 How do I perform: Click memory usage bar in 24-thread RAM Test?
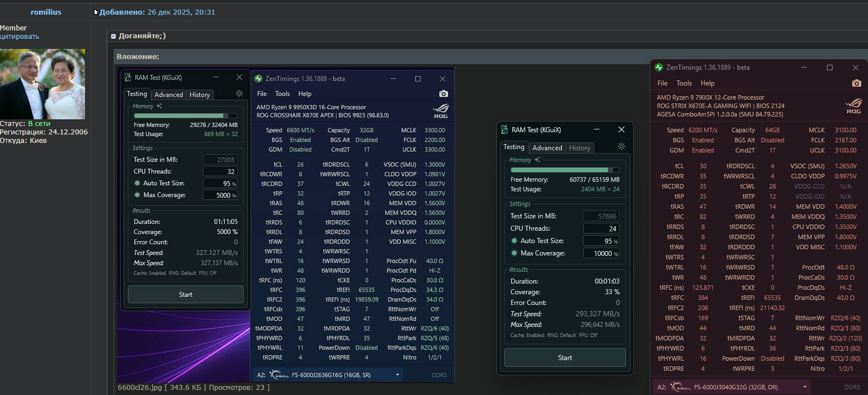tap(565, 170)
